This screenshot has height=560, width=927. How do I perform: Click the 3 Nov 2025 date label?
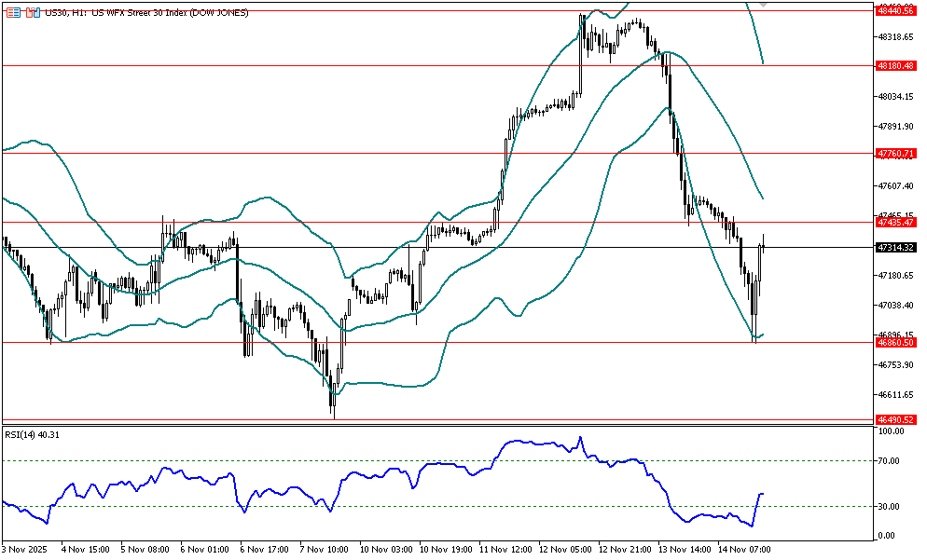(x=24, y=551)
